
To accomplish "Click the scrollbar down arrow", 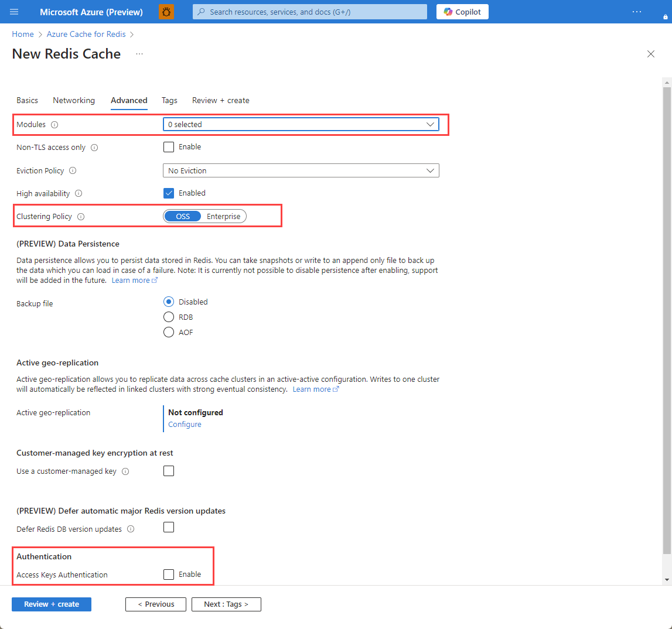I will 666,580.
